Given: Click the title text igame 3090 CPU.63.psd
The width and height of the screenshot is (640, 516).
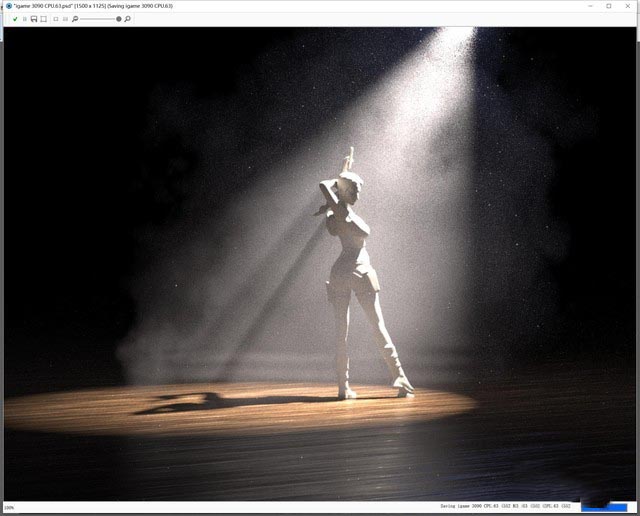Looking at the screenshot, I should [48, 6].
